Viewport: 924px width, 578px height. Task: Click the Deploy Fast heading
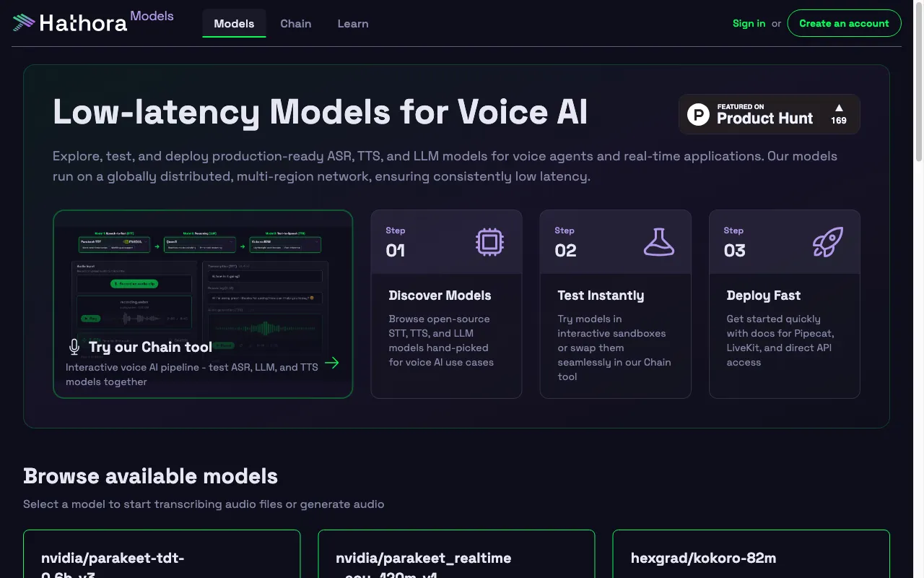click(x=763, y=296)
